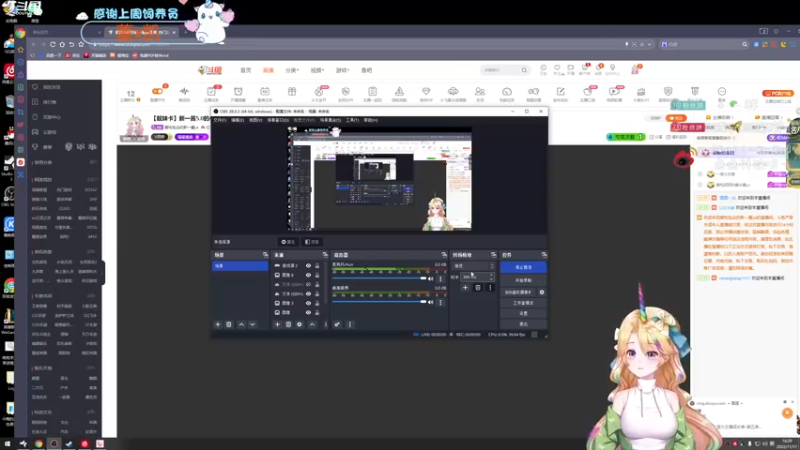
Task: Lock the first source in sources list
Action: click(317, 266)
